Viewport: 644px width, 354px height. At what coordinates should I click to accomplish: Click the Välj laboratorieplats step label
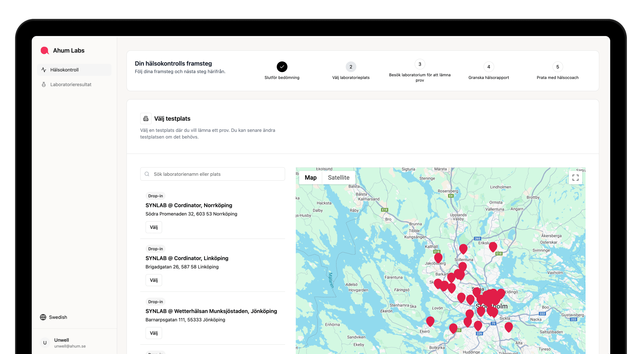(351, 77)
